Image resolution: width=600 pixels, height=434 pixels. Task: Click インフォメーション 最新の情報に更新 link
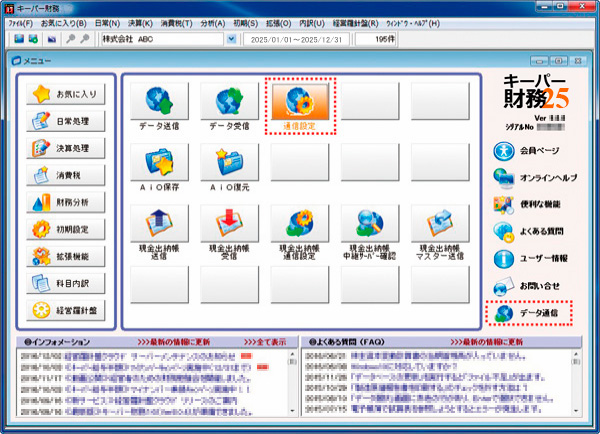click(174, 342)
